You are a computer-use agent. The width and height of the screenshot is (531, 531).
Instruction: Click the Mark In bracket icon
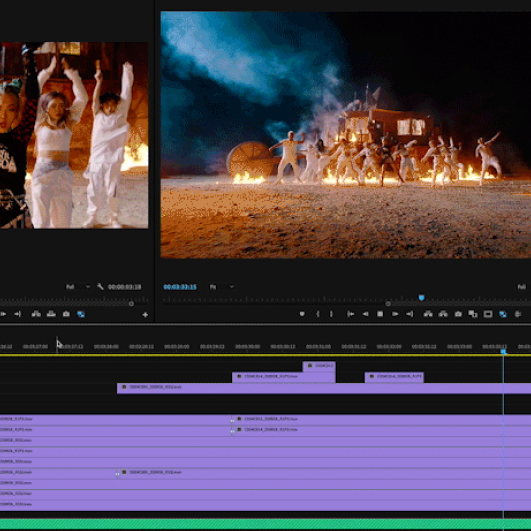click(x=318, y=314)
